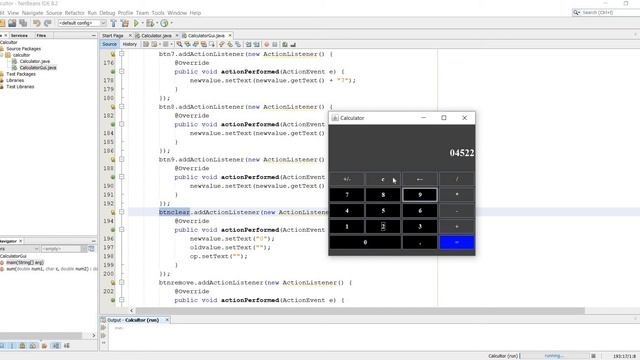
Task: Open the Debug menu
Action: [x=107, y=13]
